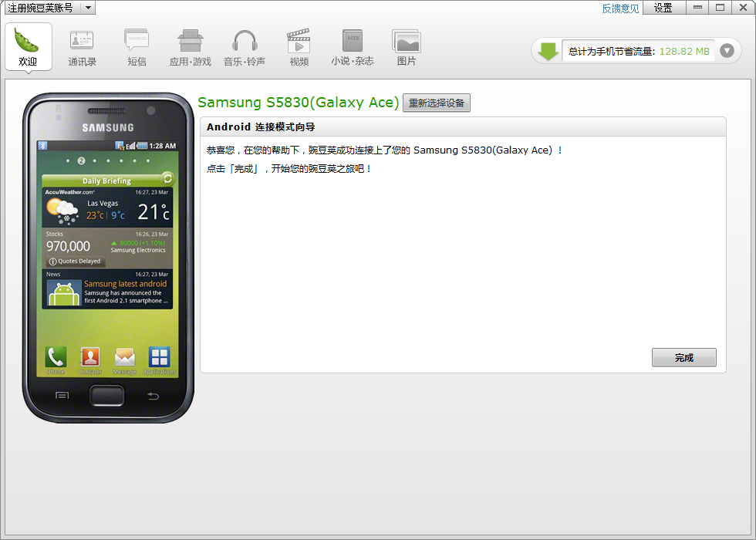Click the Android 连接模式向导 heading

click(261, 127)
